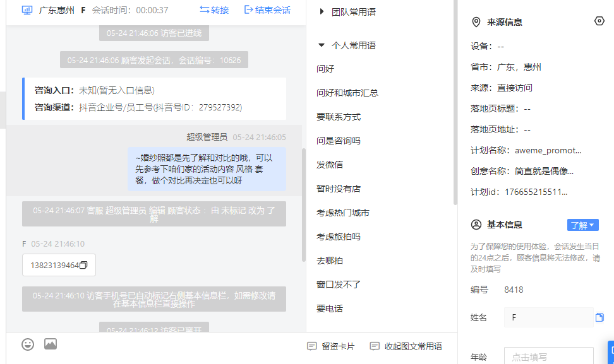Click the hexagon settings icon in 来源信息
Viewport: 614px width, 364px height.
click(x=599, y=21)
